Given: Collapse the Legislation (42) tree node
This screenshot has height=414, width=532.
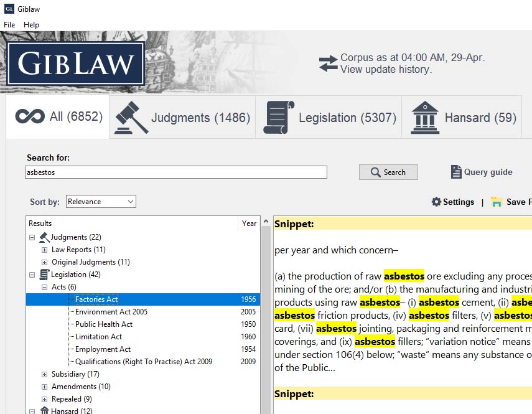Looking at the screenshot, I should click(32, 275).
